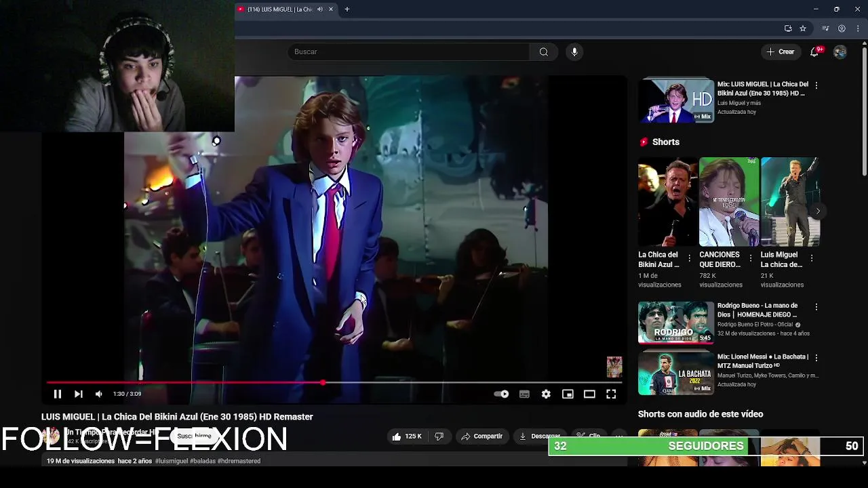Click 'Shorts con audio de este vídeo' heading
This screenshot has width=868, height=488.
pyautogui.click(x=701, y=414)
